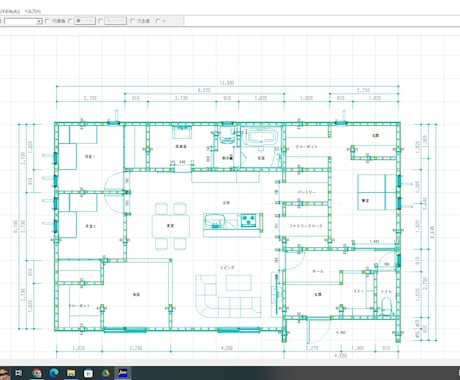Click the 6,370 dimension text
460x380 pixels.
click(x=204, y=90)
